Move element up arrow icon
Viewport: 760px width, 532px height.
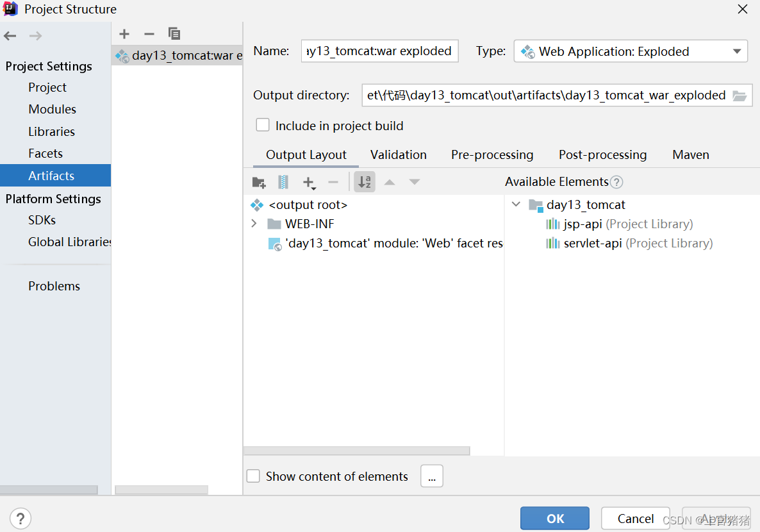[x=390, y=182]
